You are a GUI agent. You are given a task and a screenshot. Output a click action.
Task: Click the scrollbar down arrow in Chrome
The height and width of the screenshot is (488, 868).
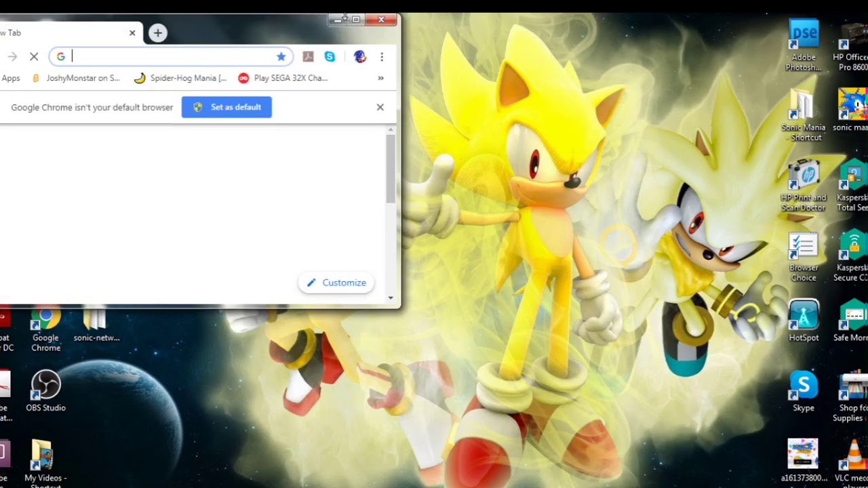[x=391, y=298]
